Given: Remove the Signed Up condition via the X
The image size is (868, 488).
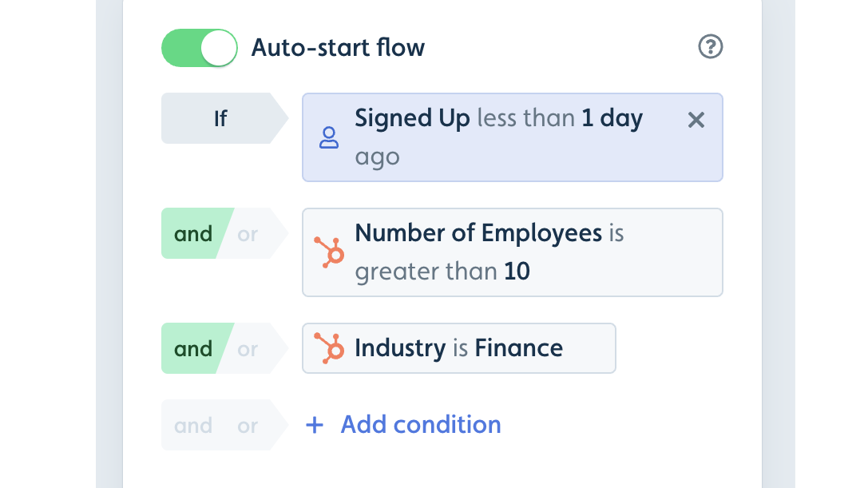Looking at the screenshot, I should pos(696,120).
